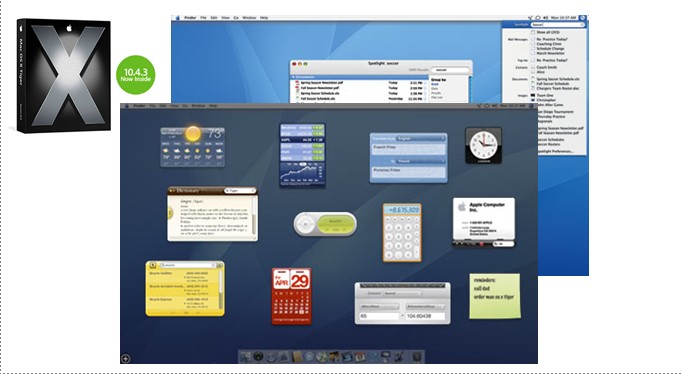683x375 pixels.
Task: Click the iTunes widget click wheel
Action: 305,224
